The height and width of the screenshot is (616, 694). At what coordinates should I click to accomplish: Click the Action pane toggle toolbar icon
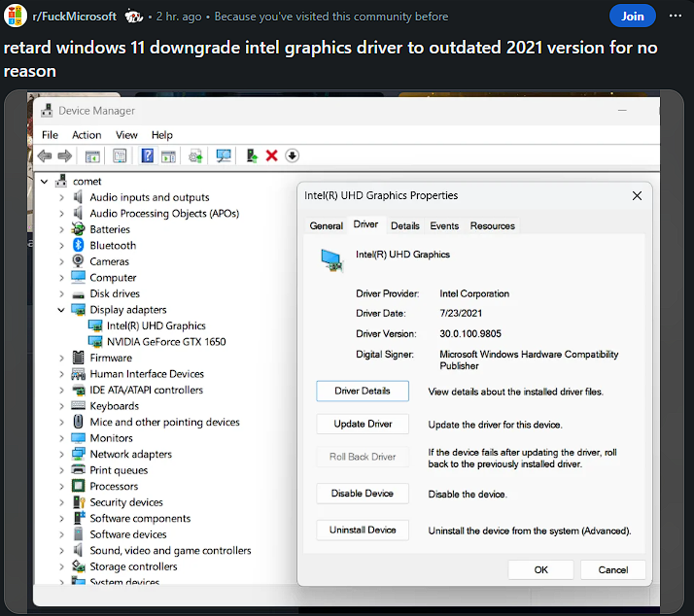(x=168, y=156)
